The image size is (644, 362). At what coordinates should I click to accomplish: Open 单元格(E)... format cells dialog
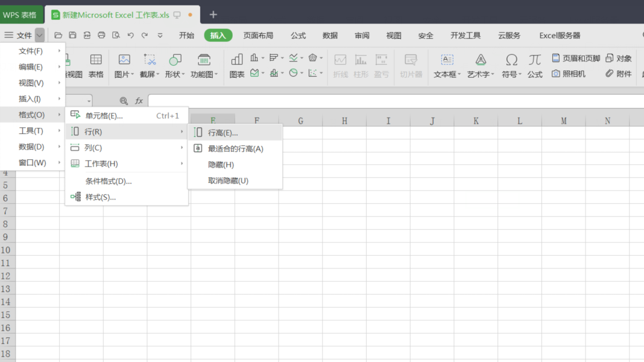pyautogui.click(x=127, y=115)
